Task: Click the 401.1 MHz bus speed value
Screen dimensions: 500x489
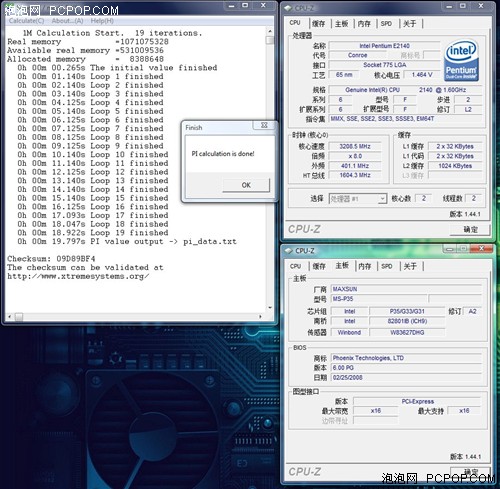Action: [x=355, y=166]
